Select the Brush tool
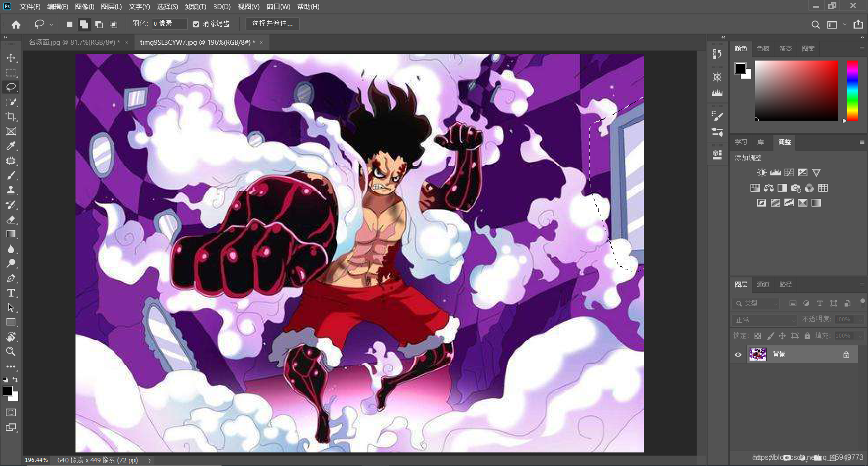This screenshot has width=868, height=466. tap(11, 175)
